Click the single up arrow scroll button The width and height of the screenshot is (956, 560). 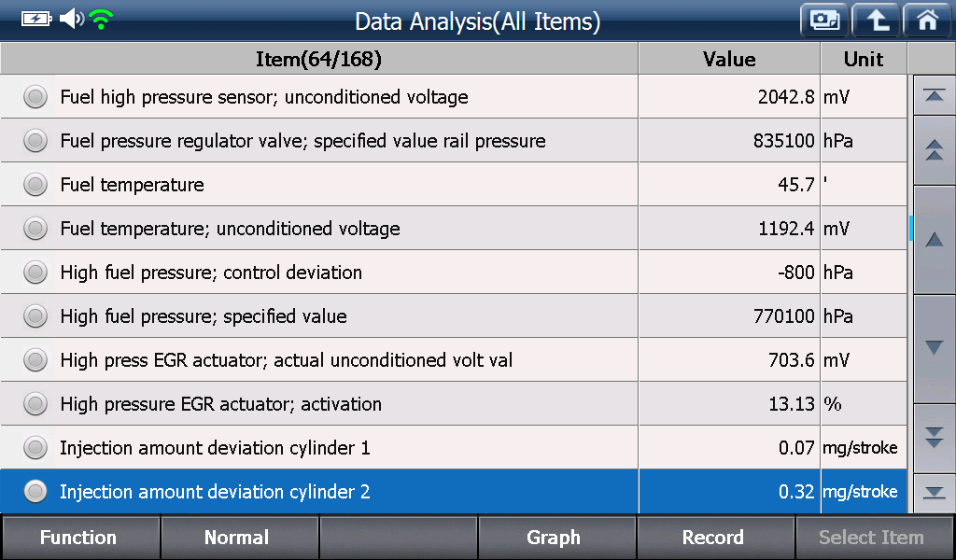pyautogui.click(x=934, y=240)
